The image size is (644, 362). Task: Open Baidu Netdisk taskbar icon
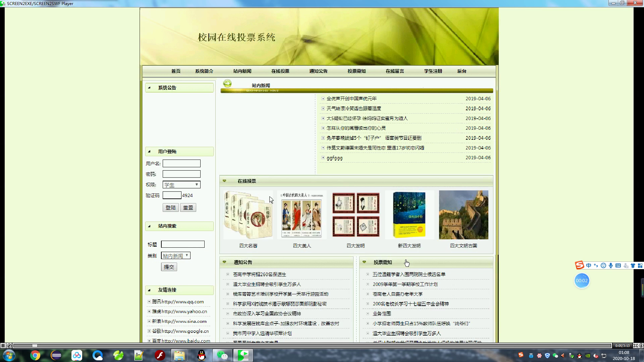pyautogui.click(x=77, y=355)
